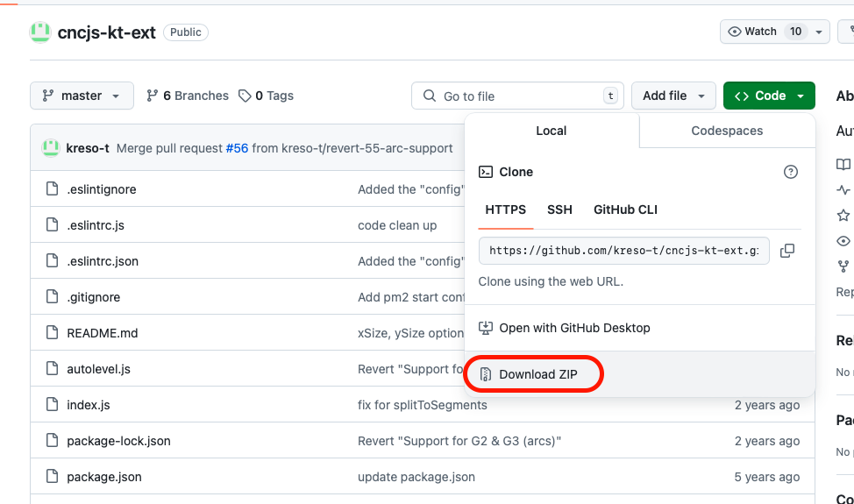Choose Open with GitHub Desktop
Screen dimensions: 854x504
pos(640,328)
